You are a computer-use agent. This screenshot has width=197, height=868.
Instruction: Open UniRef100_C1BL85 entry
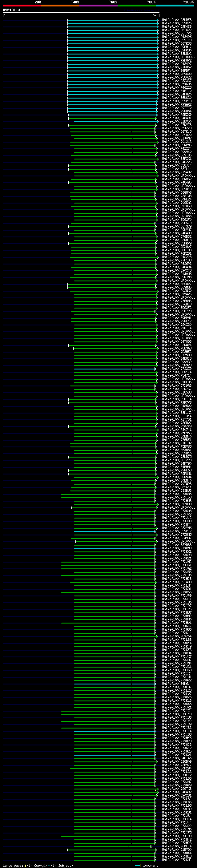click(176, 382)
